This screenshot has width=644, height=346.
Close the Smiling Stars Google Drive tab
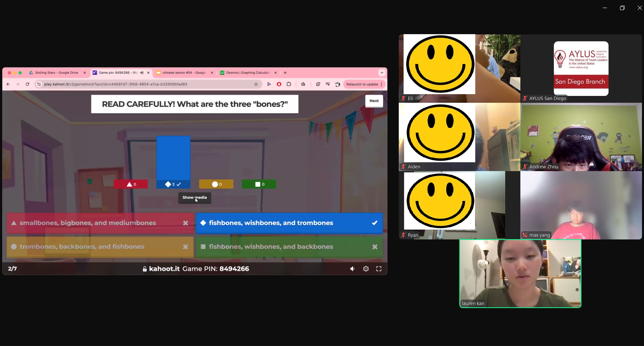(x=85, y=73)
